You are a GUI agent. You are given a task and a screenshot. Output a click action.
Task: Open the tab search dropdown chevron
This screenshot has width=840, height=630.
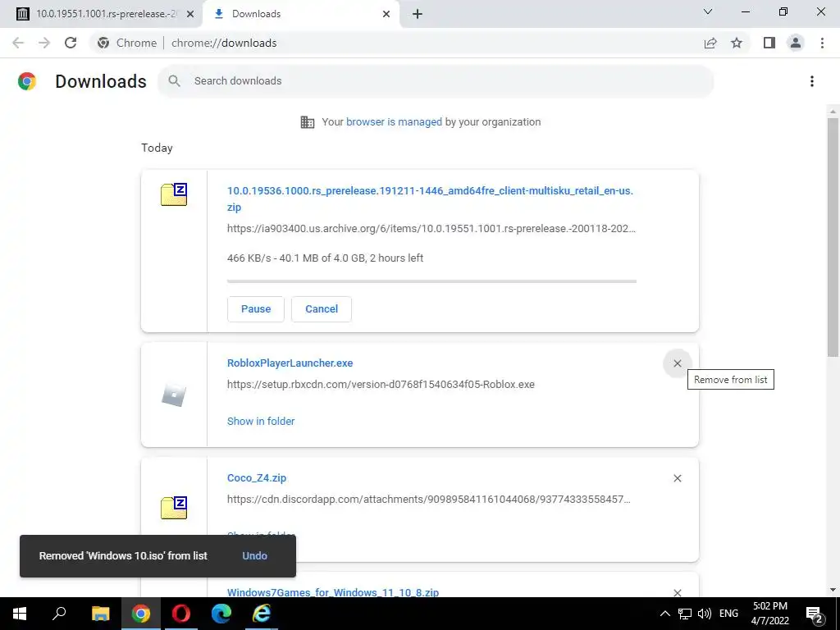coord(708,11)
